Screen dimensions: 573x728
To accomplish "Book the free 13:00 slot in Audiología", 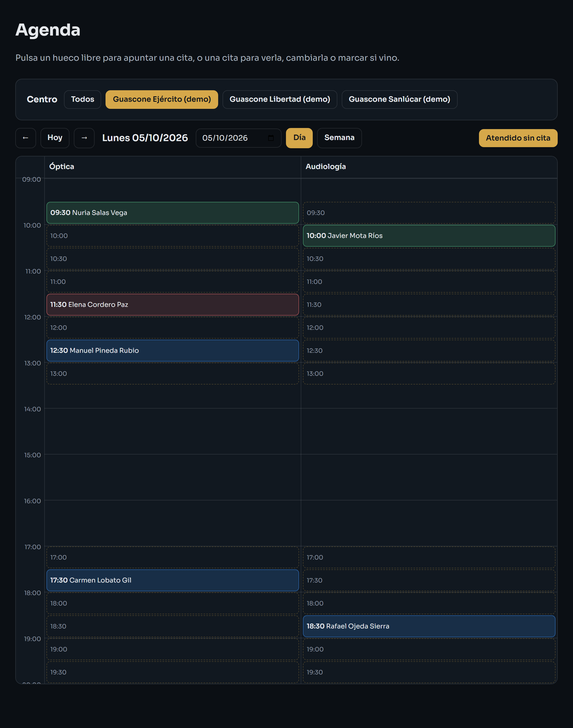I will pyautogui.click(x=429, y=374).
